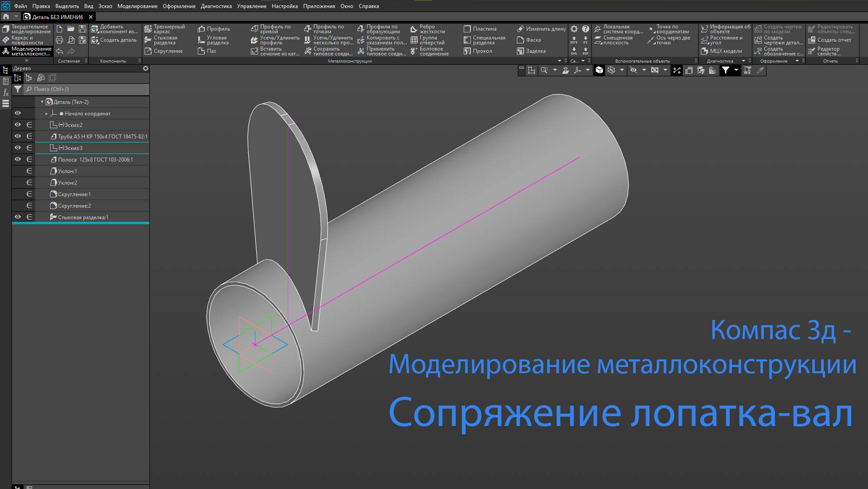Export to DSTV format

(x=574, y=40)
